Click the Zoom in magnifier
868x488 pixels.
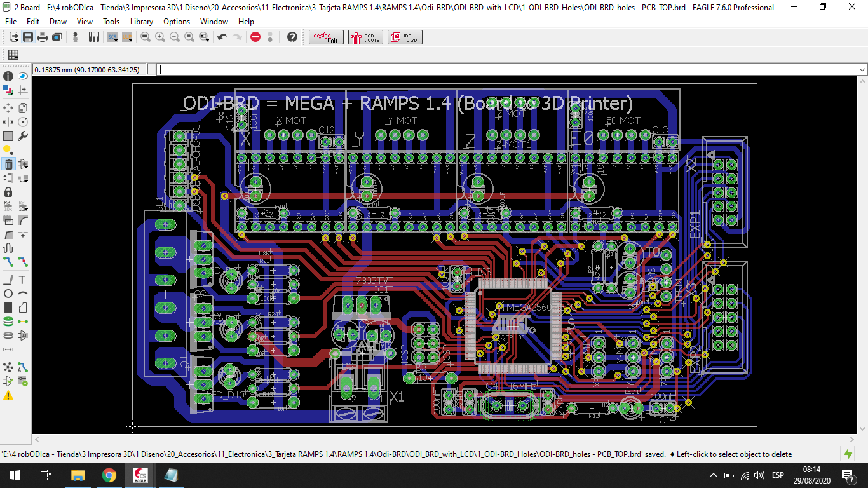pyautogui.click(x=160, y=37)
